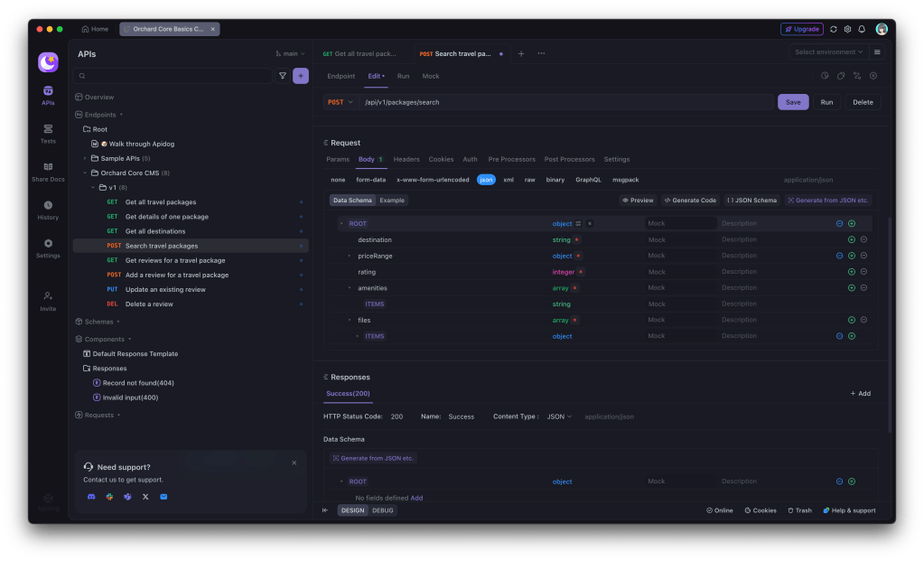Open the Select environment dropdown

pyautogui.click(x=827, y=52)
